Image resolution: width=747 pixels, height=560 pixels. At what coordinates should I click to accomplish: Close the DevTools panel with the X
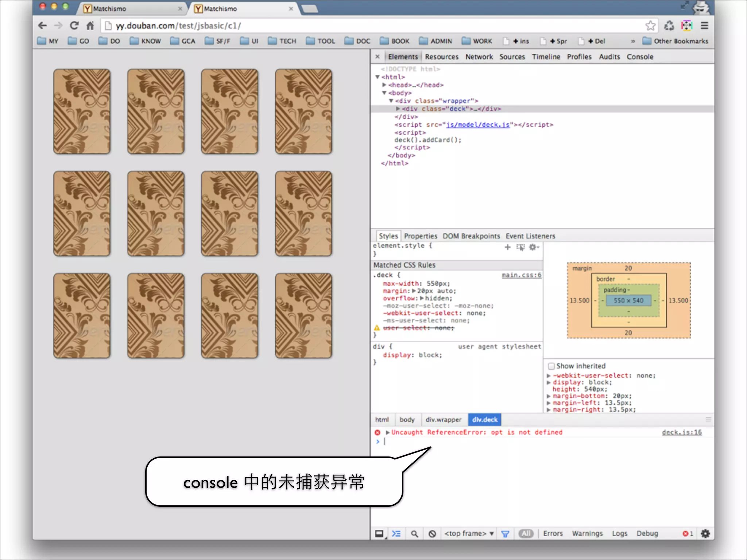point(378,57)
